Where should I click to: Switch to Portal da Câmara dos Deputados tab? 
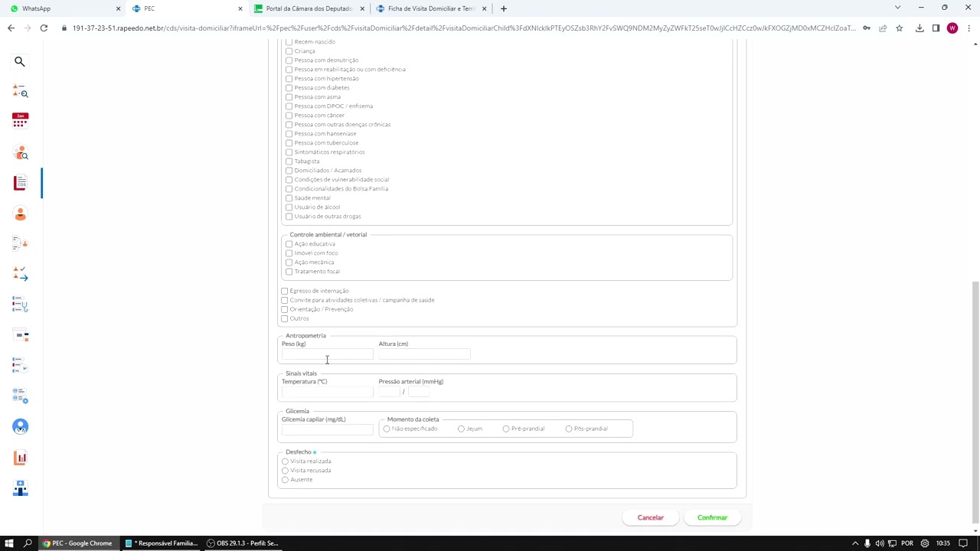309,8
